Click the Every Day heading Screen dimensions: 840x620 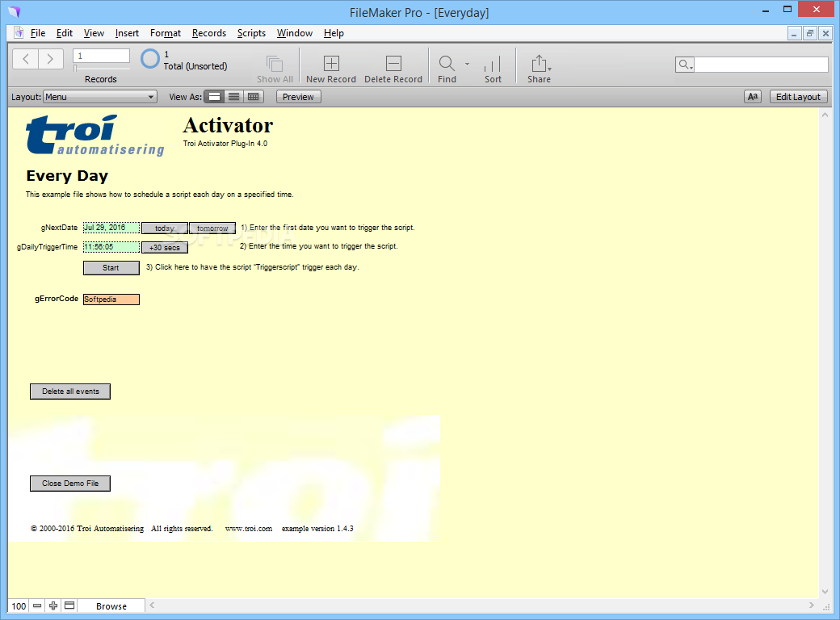click(x=67, y=176)
